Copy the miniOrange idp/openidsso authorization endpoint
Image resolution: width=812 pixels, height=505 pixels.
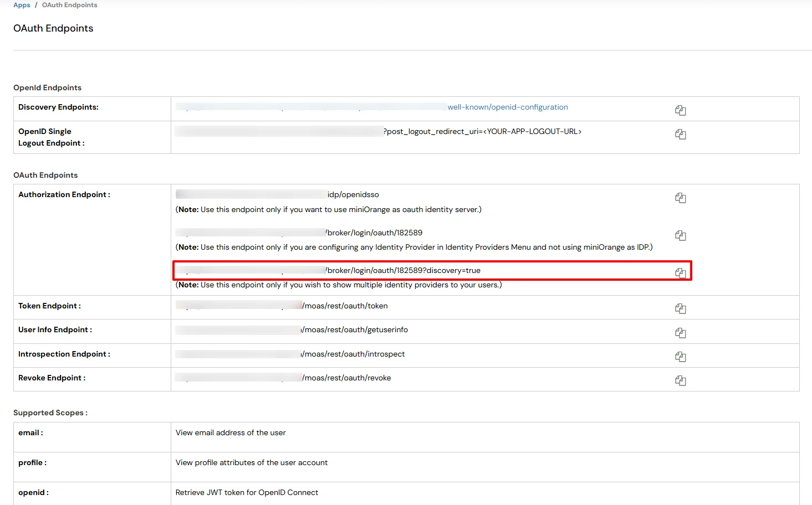pos(681,198)
